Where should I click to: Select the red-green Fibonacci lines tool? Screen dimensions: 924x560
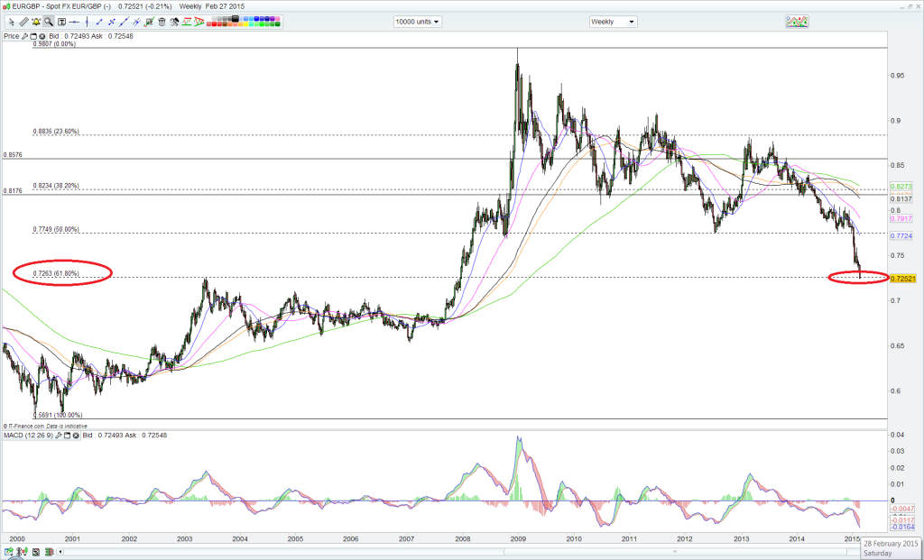[x=187, y=22]
